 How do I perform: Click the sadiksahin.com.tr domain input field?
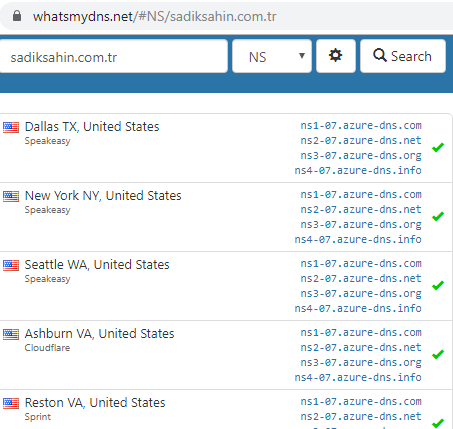click(113, 56)
